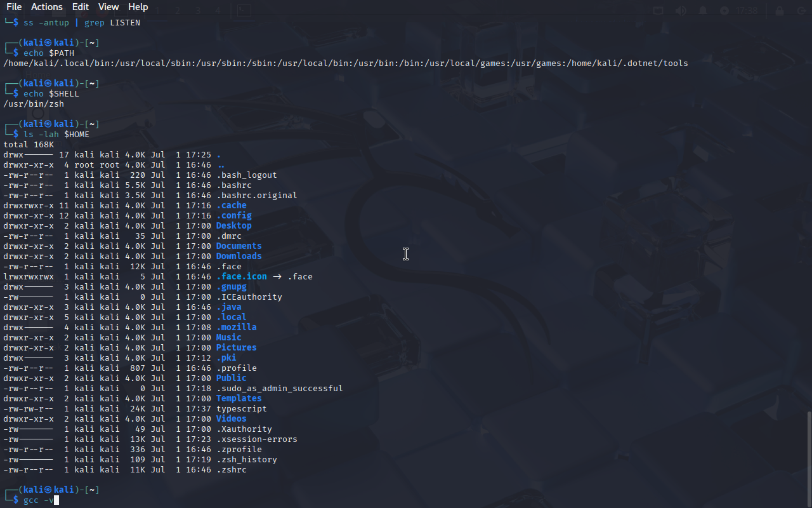
Task: Click the .pki directory name
Action: [226, 358]
